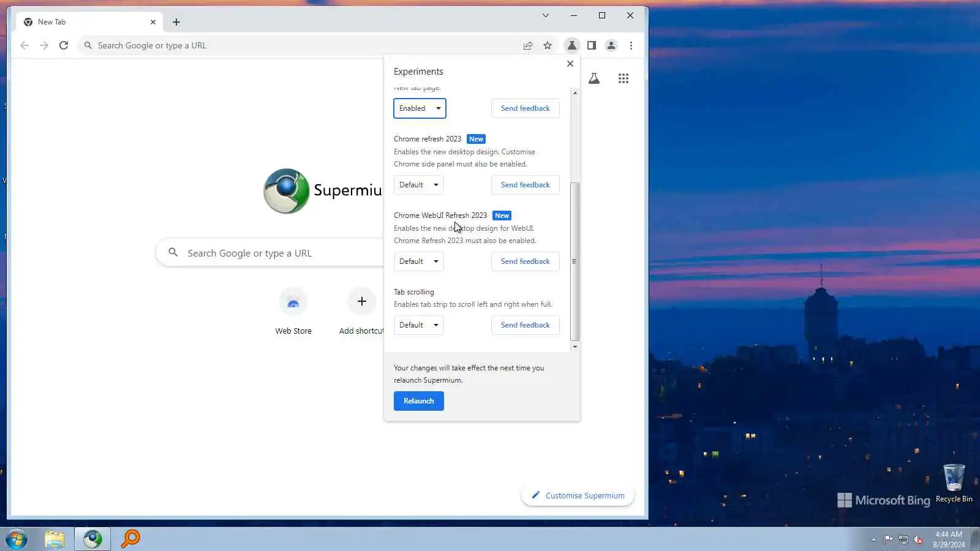Open the profile avatar icon
The height and width of the screenshot is (551, 980).
611,45
